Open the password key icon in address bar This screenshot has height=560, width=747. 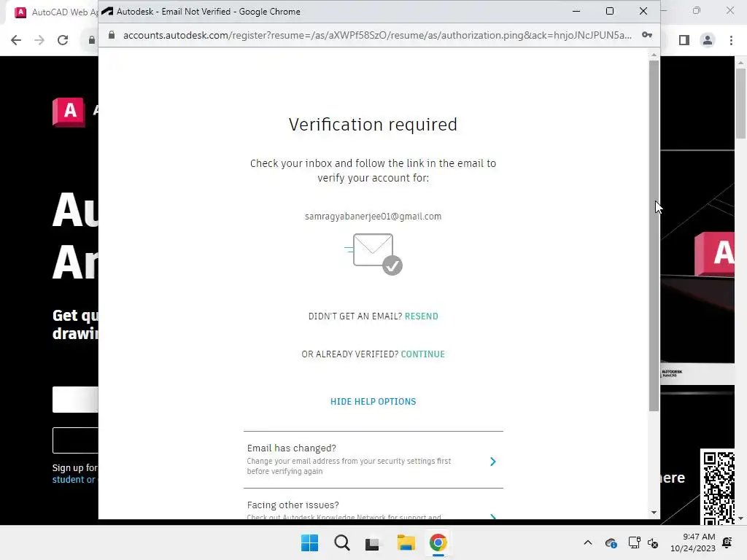pos(646,35)
